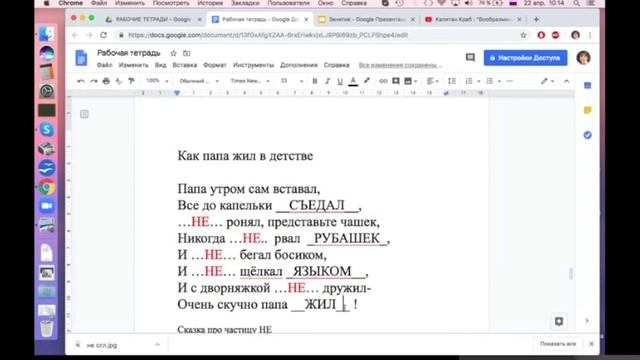Open the downloaded file не сгл.jpg

click(x=102, y=345)
